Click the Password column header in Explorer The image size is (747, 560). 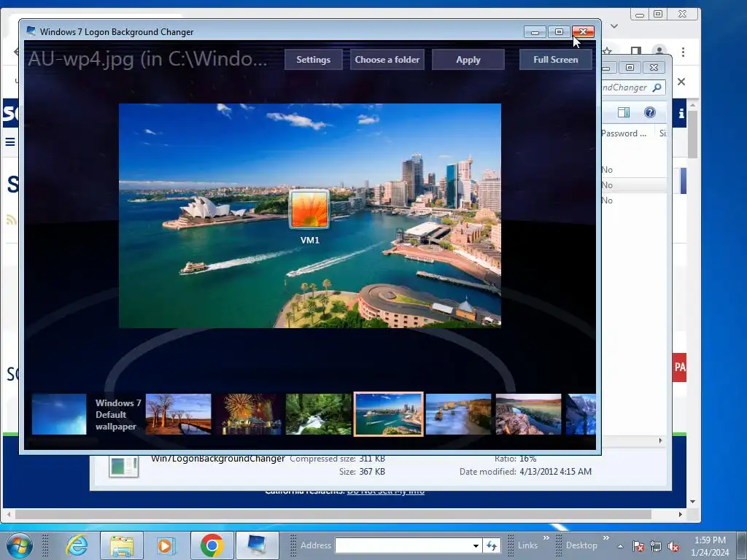[625, 133]
